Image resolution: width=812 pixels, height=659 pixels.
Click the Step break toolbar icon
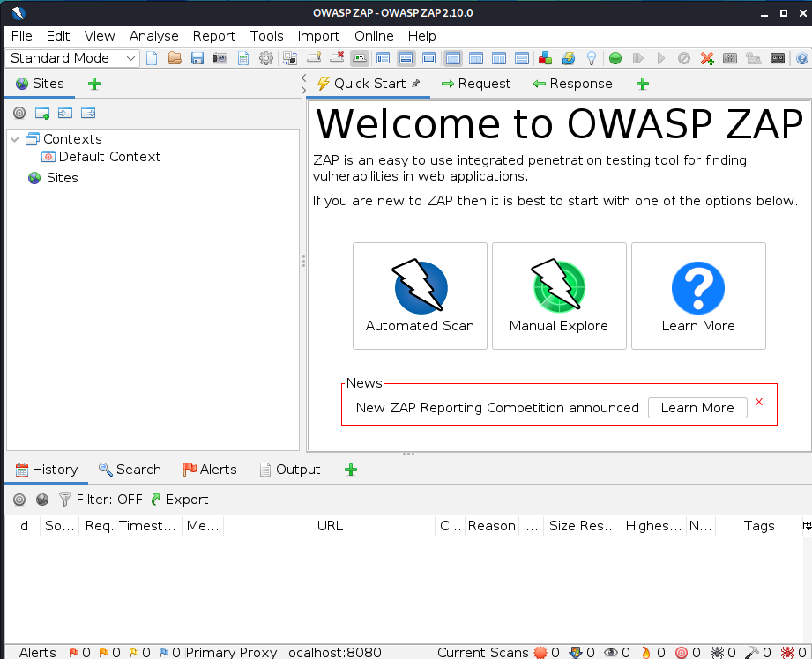(x=638, y=58)
